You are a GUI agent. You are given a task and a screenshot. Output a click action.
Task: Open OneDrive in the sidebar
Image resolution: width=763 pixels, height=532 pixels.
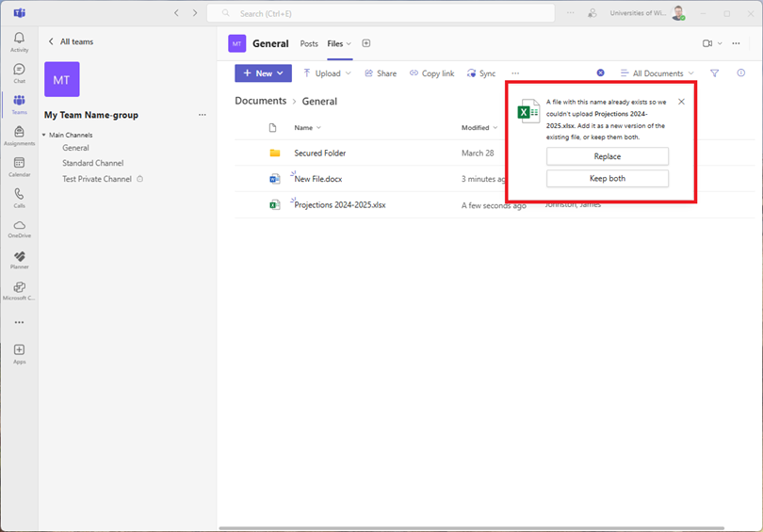[19, 228]
